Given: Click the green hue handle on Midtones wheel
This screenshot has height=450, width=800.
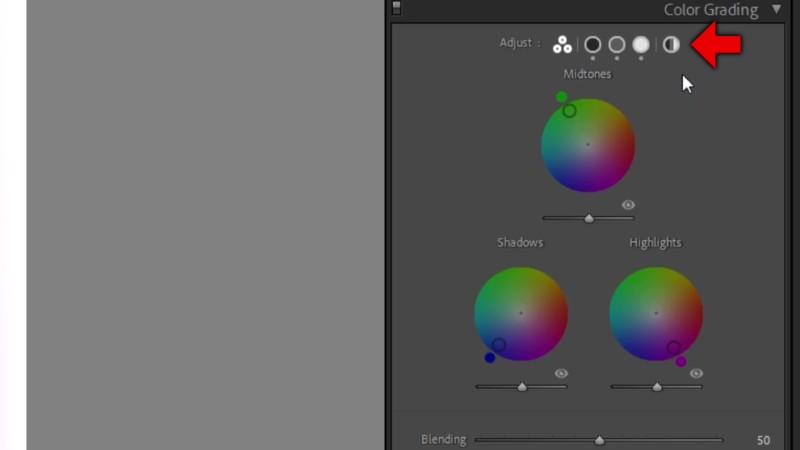Looking at the screenshot, I should coord(561,96).
